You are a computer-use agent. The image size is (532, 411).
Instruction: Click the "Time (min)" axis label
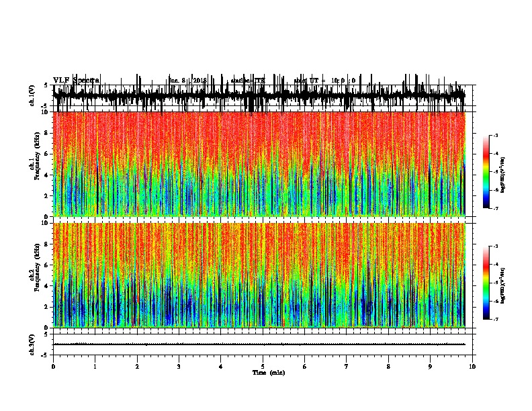269,373
